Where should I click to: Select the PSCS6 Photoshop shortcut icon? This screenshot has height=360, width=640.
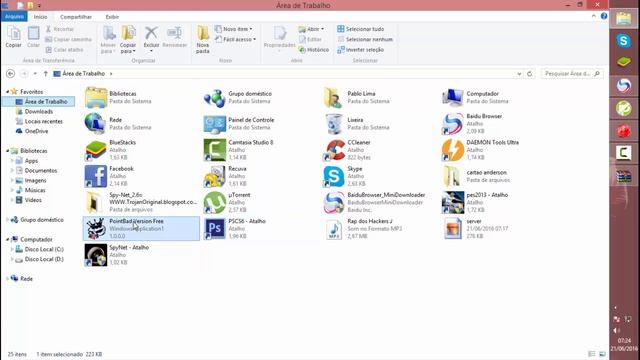pyautogui.click(x=215, y=229)
